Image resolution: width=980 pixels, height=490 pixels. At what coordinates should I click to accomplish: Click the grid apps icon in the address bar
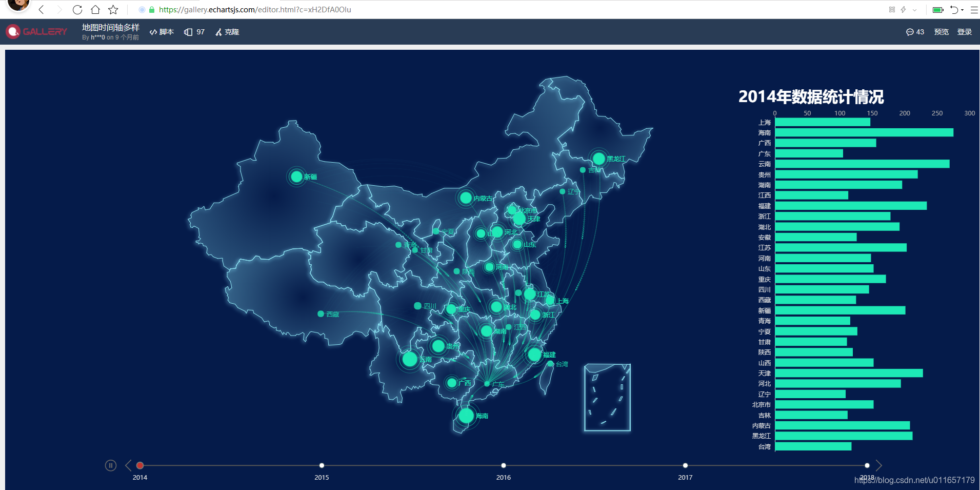click(x=892, y=10)
